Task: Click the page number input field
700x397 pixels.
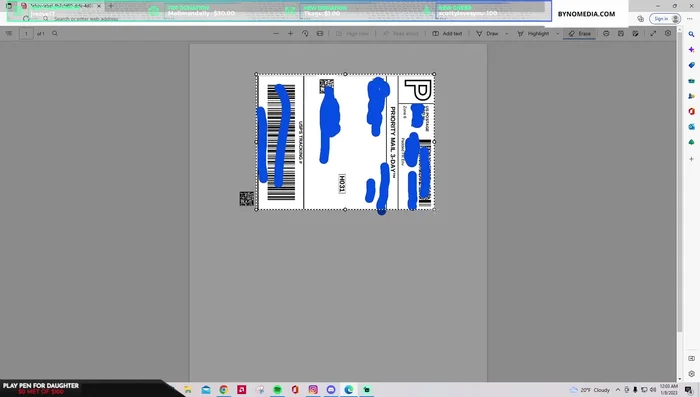Action: (26, 33)
